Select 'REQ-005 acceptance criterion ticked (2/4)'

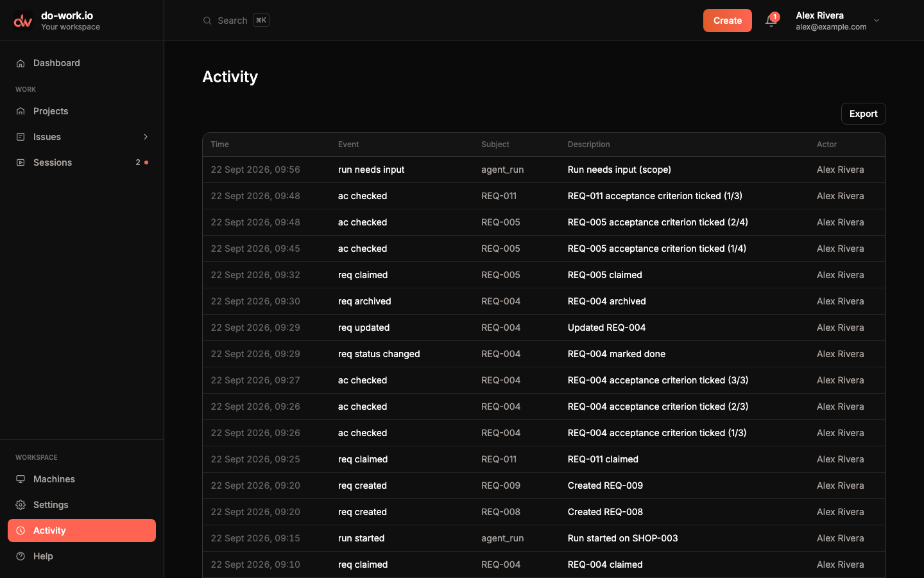pyautogui.click(x=658, y=222)
